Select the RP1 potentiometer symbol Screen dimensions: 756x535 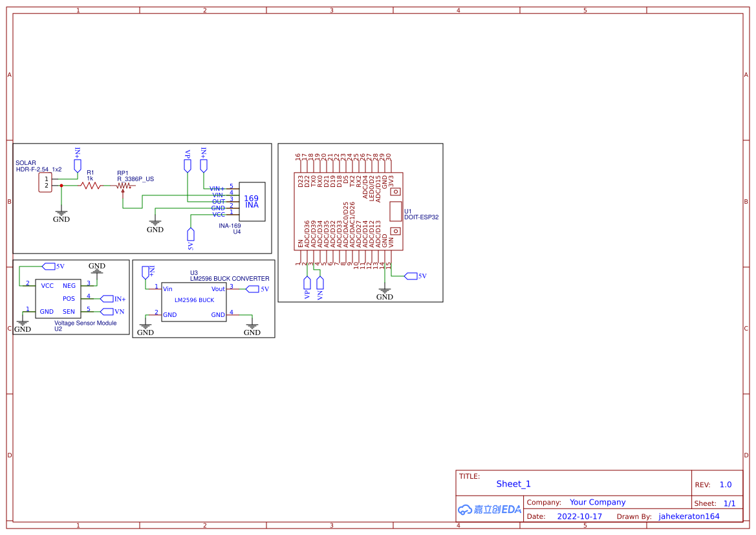[x=123, y=184]
